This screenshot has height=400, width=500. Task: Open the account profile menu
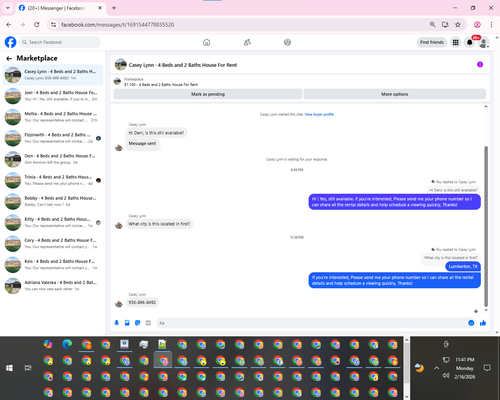[x=483, y=42]
